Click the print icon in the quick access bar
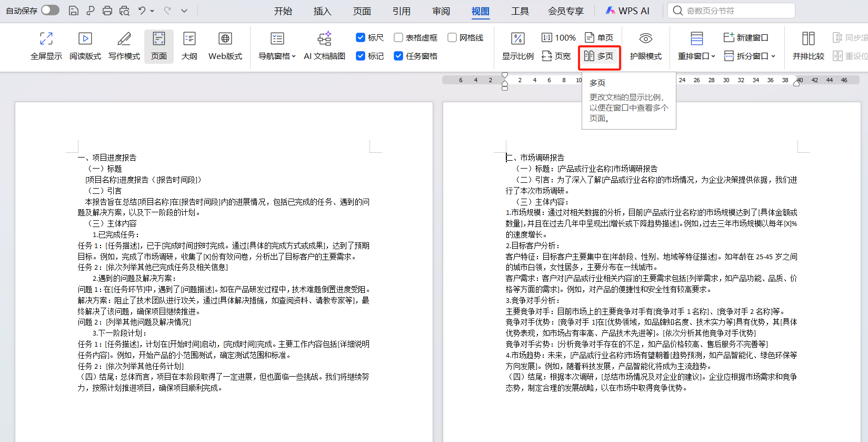 tap(107, 11)
